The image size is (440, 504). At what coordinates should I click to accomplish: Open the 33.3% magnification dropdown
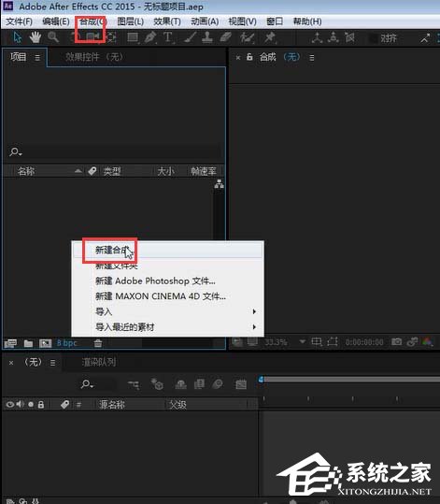(x=285, y=342)
